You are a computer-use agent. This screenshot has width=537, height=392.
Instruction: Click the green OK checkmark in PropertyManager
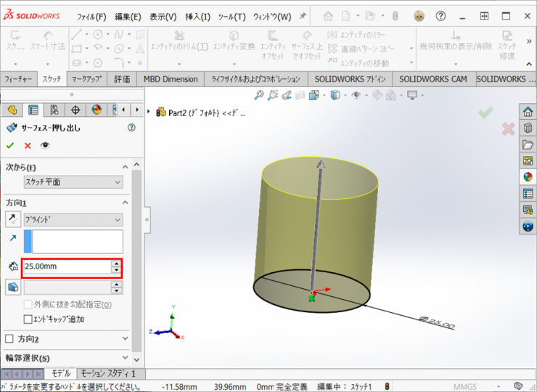(x=10, y=145)
